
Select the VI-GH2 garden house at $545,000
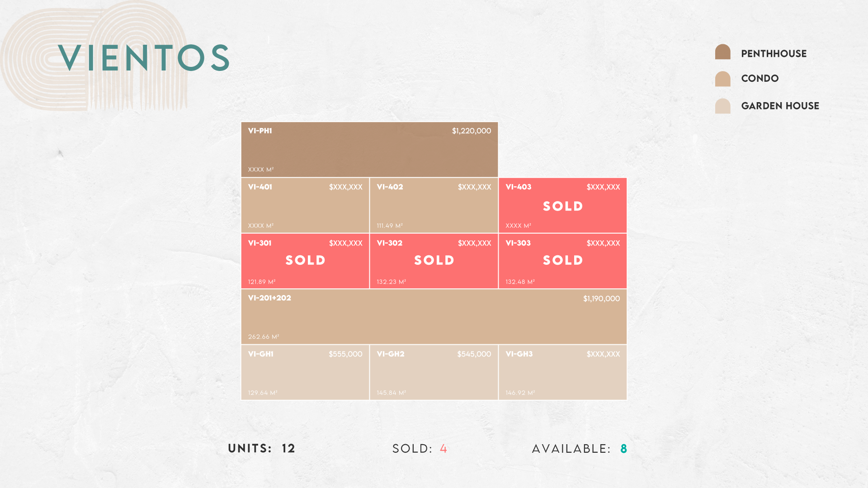[434, 373]
